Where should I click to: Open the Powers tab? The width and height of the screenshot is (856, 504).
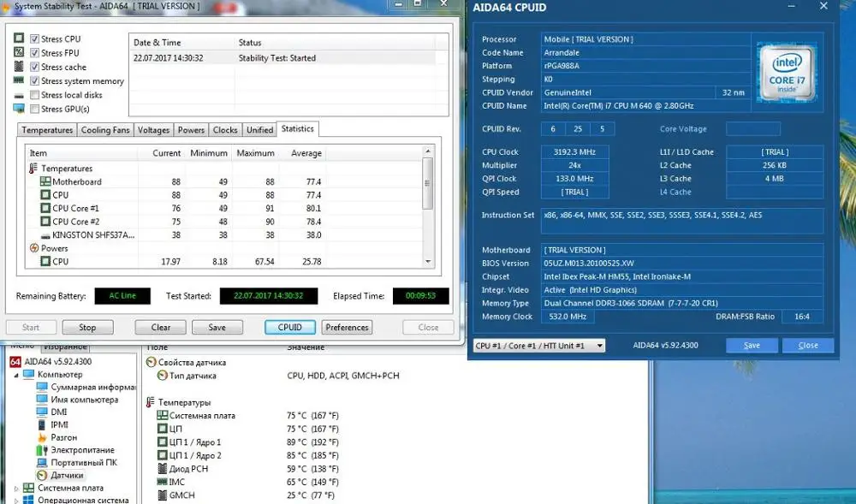[191, 130]
